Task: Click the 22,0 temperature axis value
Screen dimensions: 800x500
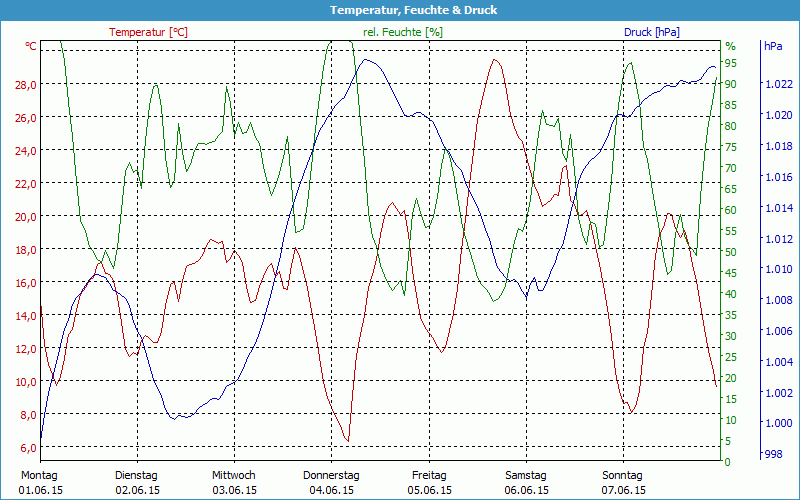Action: [x=26, y=183]
